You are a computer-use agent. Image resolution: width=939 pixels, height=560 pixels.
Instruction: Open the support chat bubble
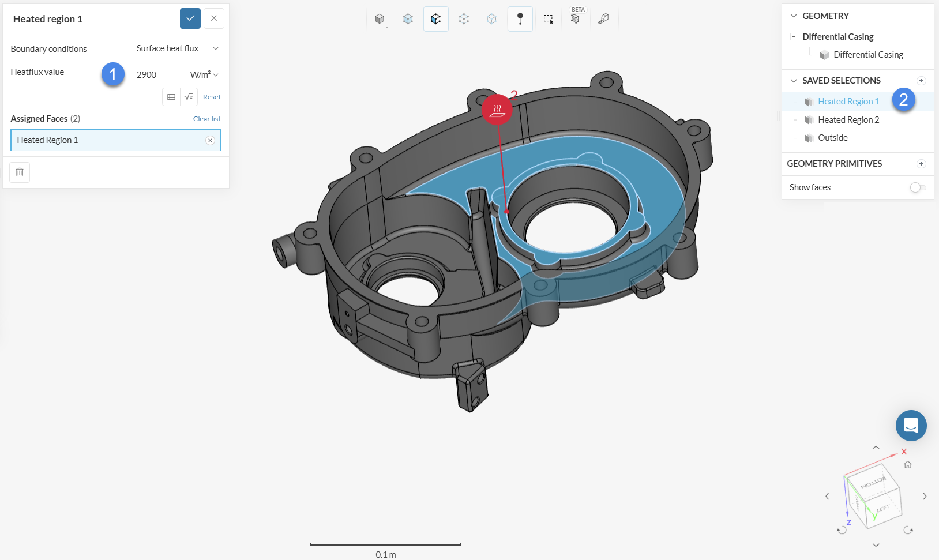(911, 426)
